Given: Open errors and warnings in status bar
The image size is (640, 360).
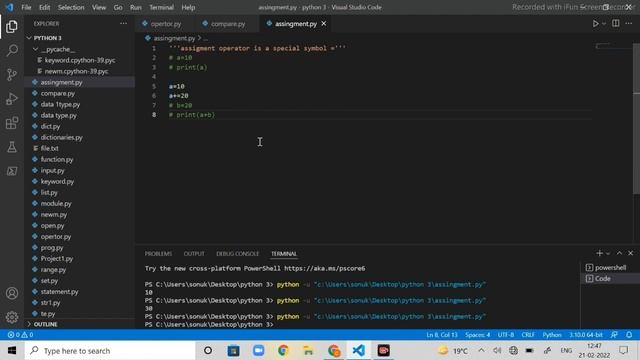Looking at the screenshot, I should 20,335.
